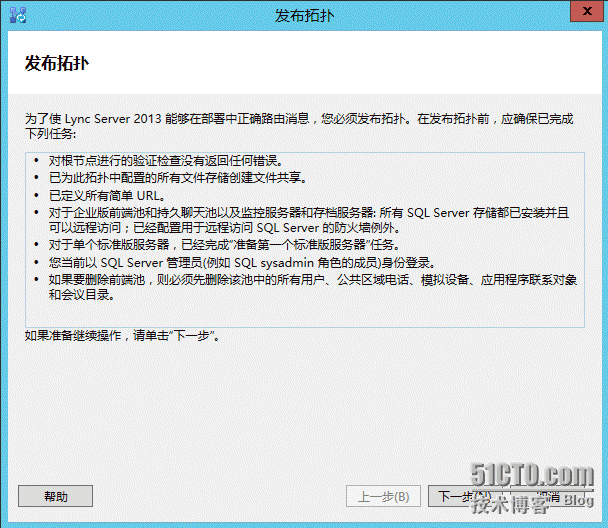Click the 对于企业版前端池 SQL Server bullet
This screenshot has width=608, height=528.
click(309, 220)
